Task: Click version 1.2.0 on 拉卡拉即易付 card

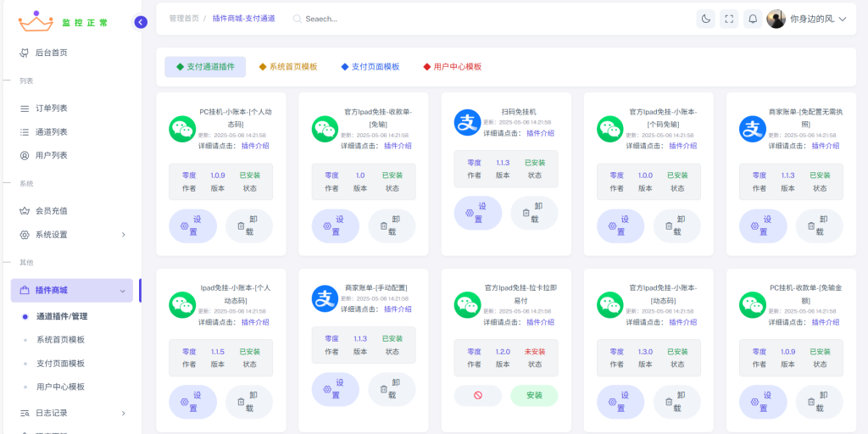Action: tap(503, 352)
